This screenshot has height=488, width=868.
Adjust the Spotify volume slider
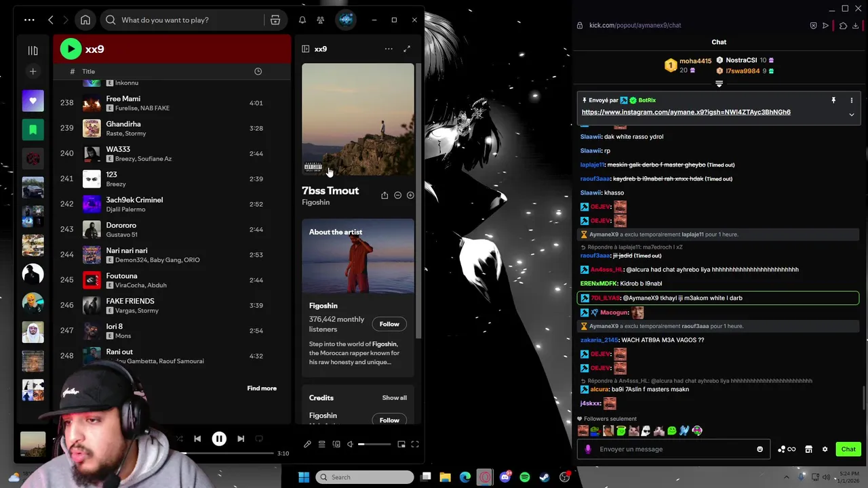(374, 445)
